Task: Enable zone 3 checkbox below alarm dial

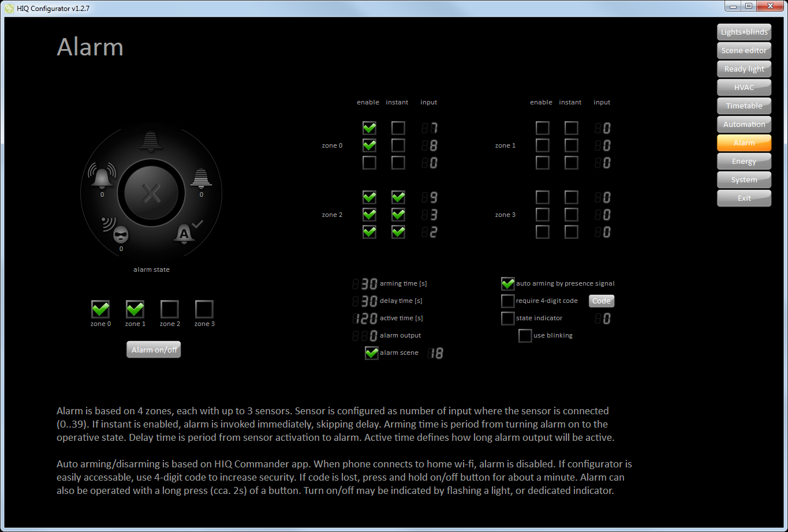Action: tap(204, 309)
